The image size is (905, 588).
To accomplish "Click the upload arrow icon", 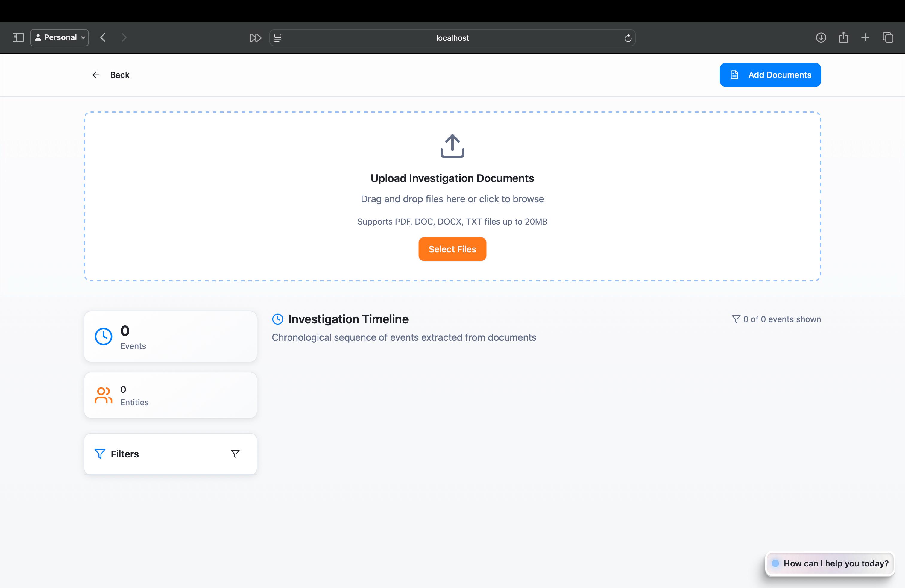I will point(452,146).
